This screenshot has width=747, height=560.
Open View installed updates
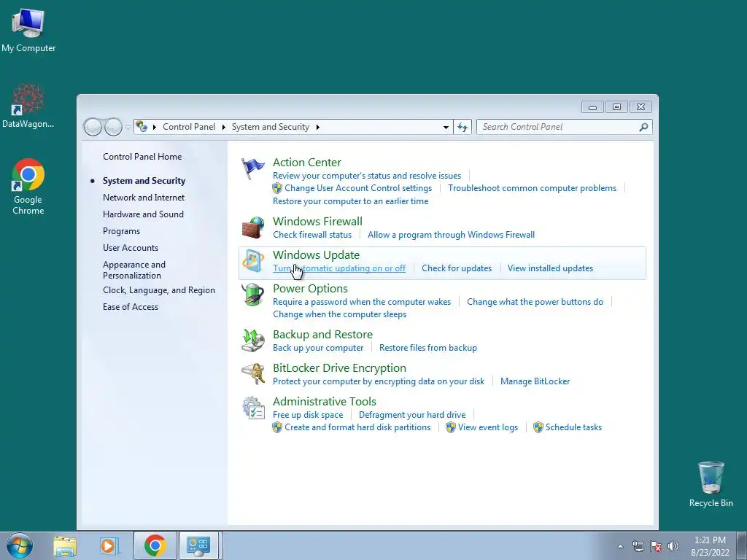tap(550, 268)
